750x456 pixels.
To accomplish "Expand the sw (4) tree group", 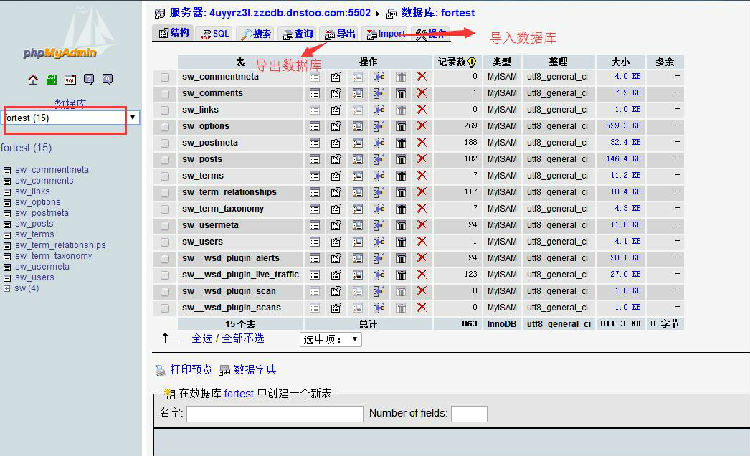I will click(x=6, y=288).
